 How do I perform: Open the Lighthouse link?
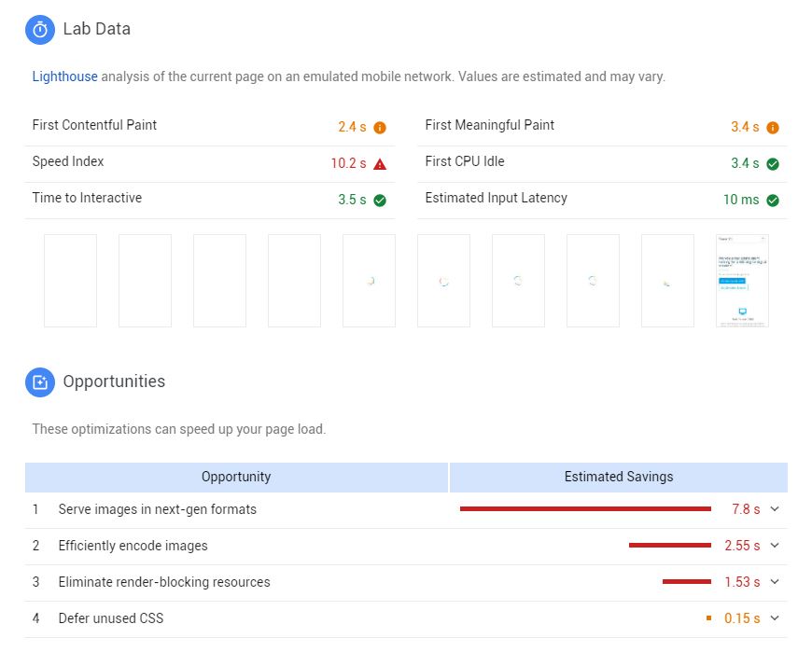coord(64,76)
